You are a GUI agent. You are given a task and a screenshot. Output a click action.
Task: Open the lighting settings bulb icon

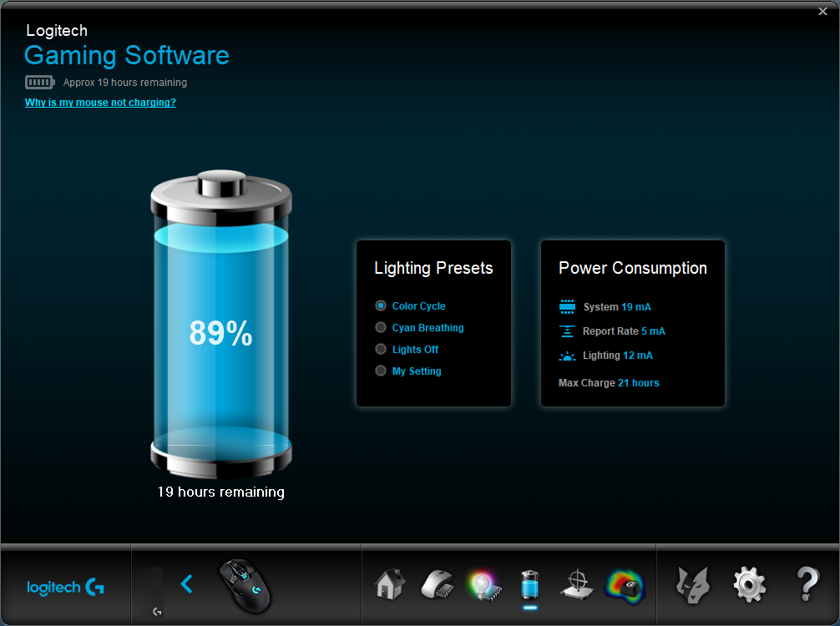484,585
